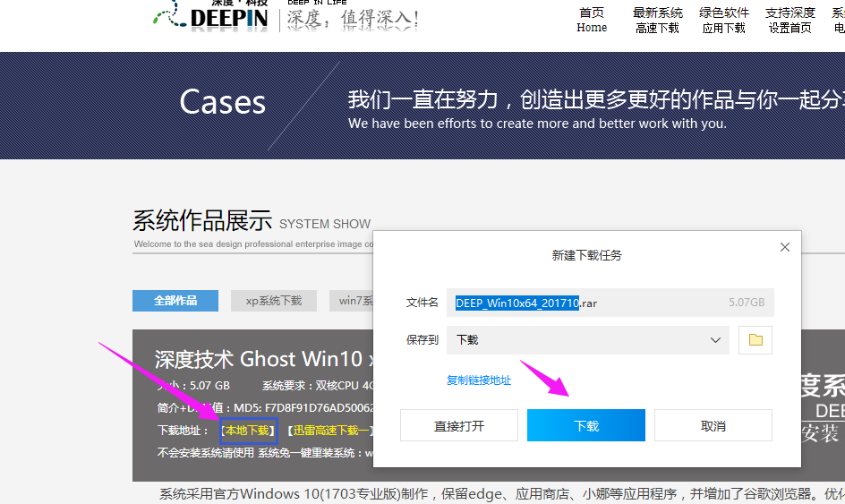The image size is (845, 504).
Task: Switch to the xp系统下载 tab
Action: pos(274,301)
